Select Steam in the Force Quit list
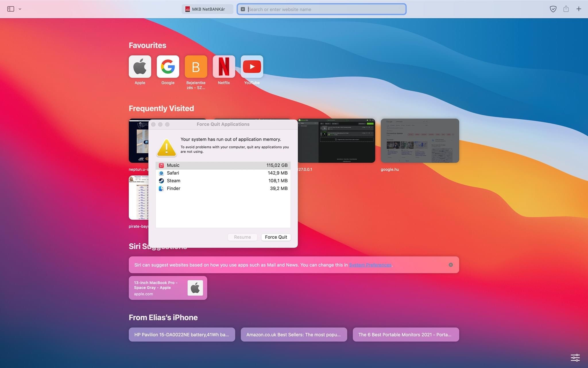This screenshot has width=588, height=368. pyautogui.click(x=223, y=181)
